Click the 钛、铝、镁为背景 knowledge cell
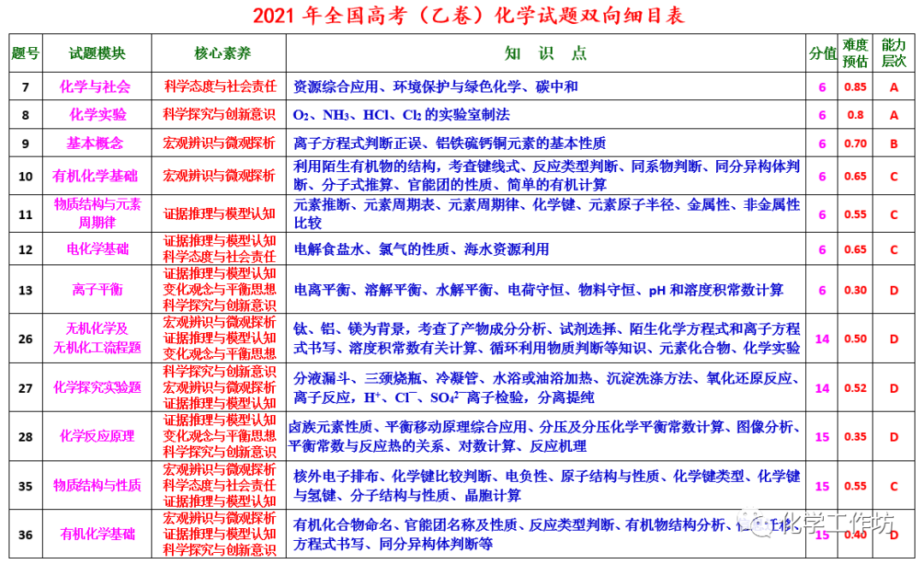924x564 pixels. click(x=546, y=338)
